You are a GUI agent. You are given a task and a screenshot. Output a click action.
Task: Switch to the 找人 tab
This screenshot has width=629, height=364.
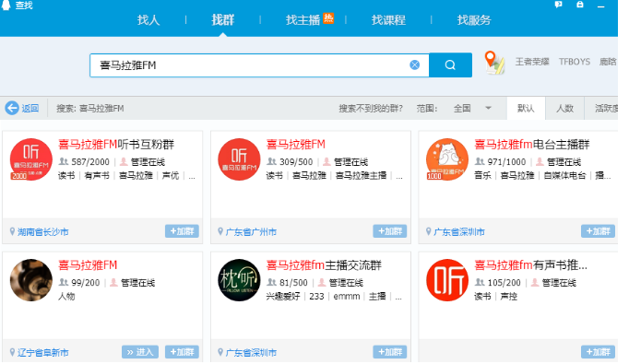point(148,20)
